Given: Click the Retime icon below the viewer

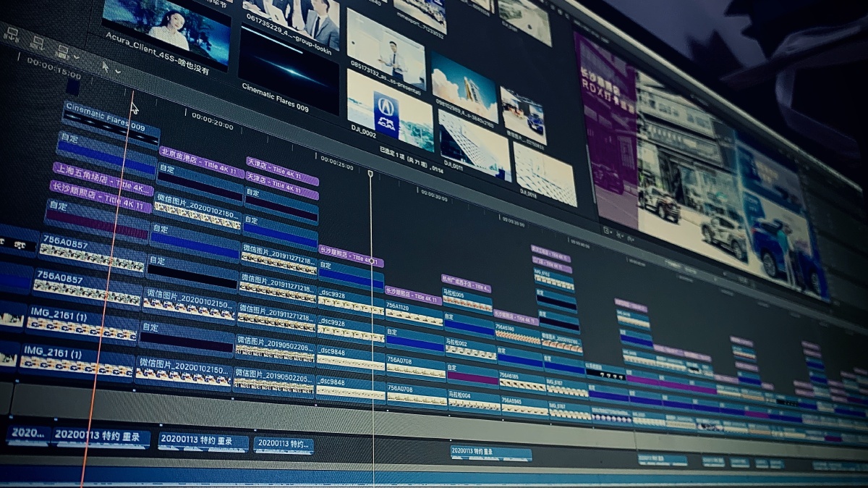Looking at the screenshot, I should (629, 237).
